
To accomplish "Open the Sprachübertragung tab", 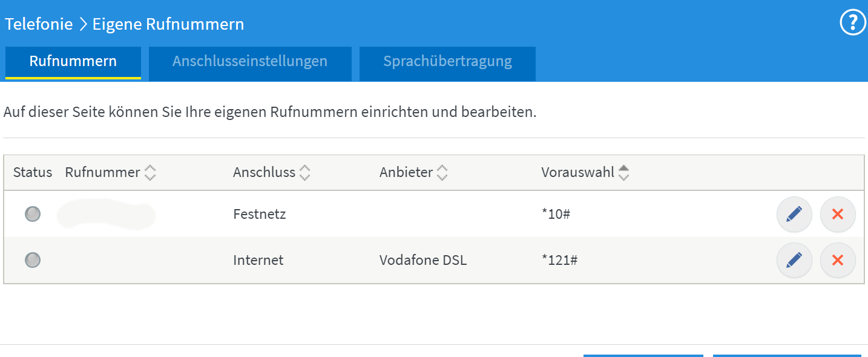I will [x=447, y=62].
